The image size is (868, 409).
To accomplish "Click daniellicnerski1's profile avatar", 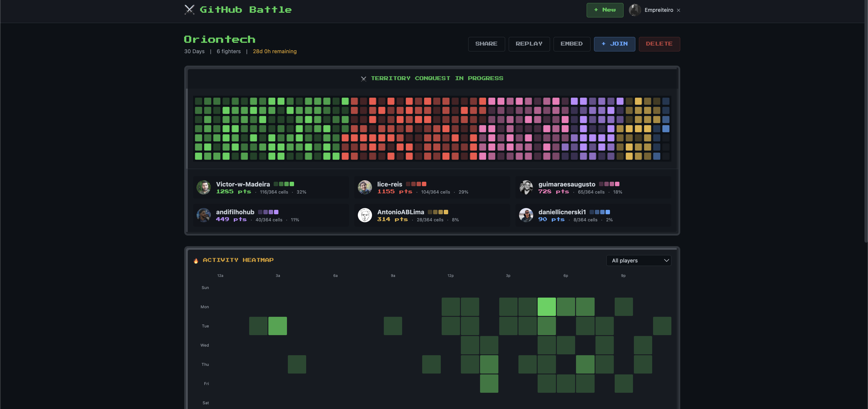I will [526, 215].
